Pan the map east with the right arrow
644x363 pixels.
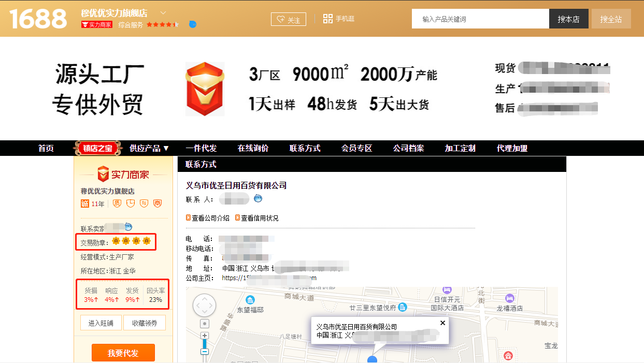pyautogui.click(x=211, y=306)
